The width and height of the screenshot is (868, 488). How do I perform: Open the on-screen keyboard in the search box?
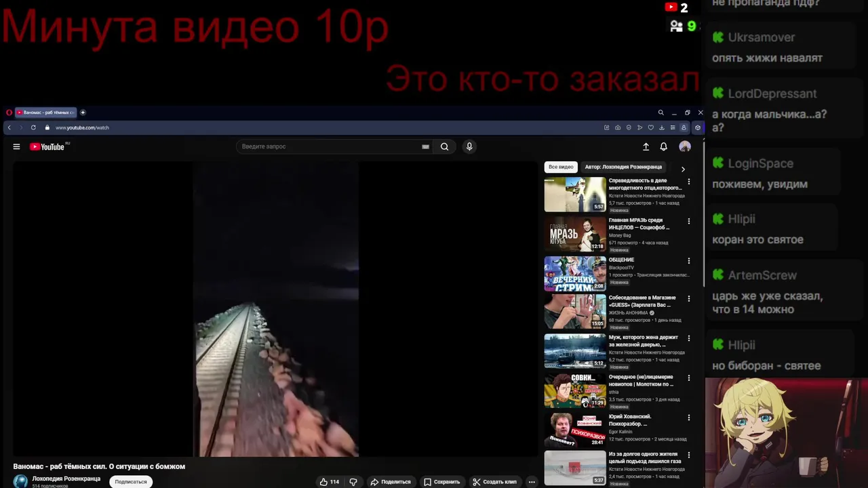(425, 146)
